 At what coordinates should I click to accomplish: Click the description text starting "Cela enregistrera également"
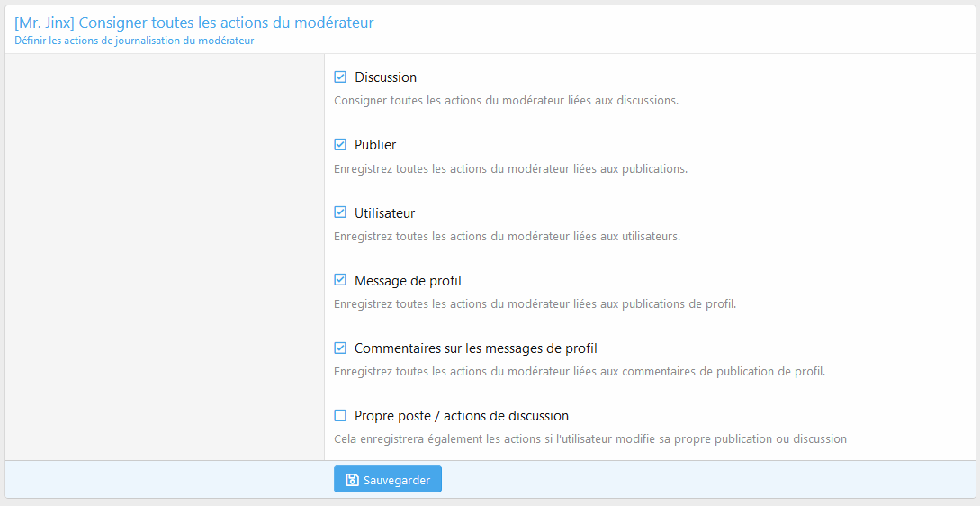point(589,439)
